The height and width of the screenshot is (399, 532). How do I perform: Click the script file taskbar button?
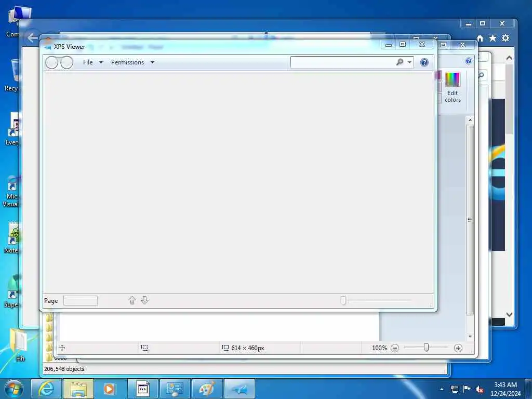click(x=143, y=389)
